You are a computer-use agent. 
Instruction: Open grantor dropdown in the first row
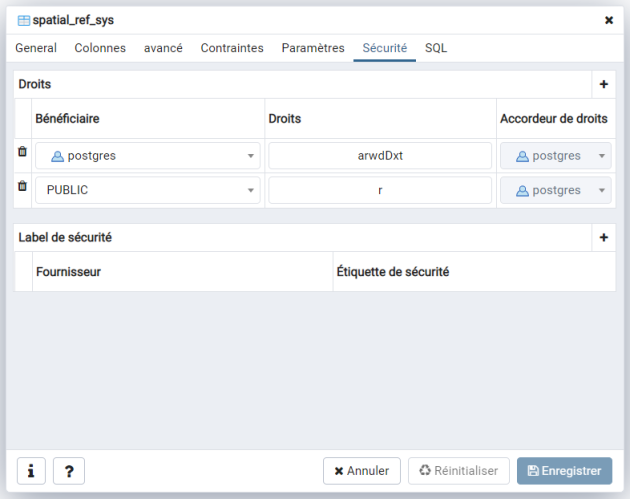tap(602, 156)
